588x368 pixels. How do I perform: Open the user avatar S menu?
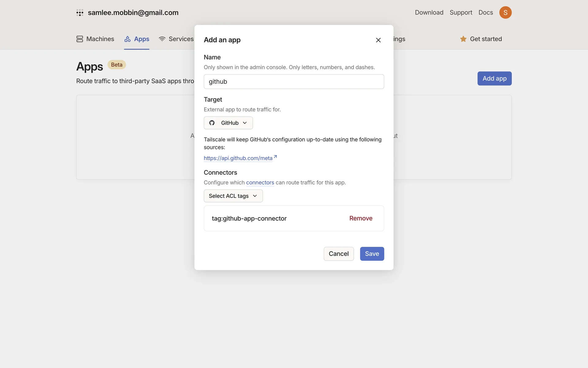505,13
